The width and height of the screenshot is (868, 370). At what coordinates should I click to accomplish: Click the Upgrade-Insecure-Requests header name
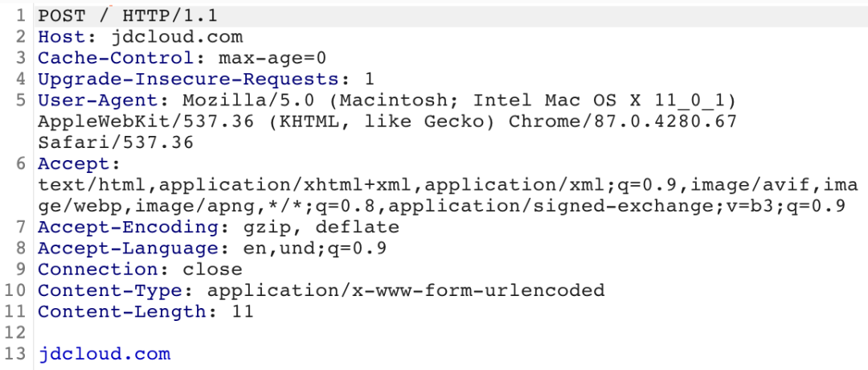point(189,79)
